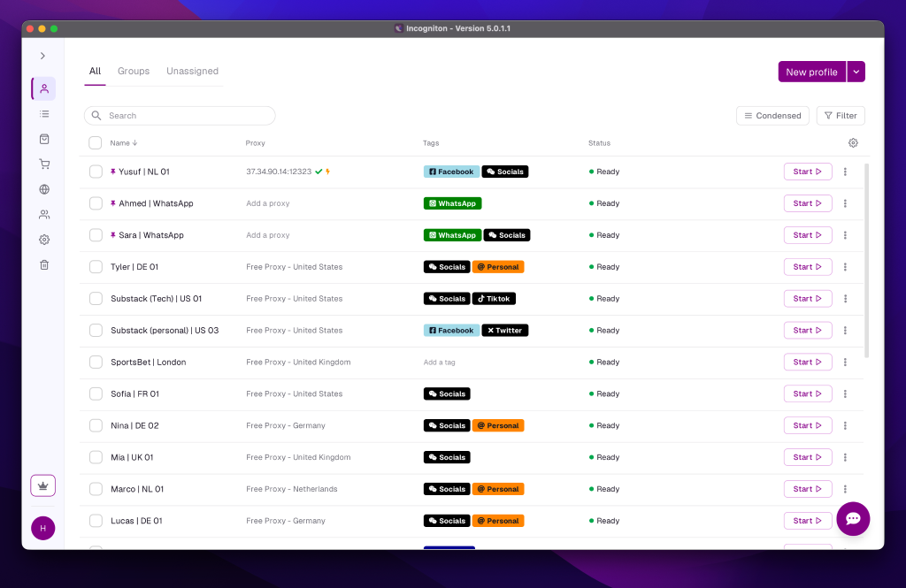Image resolution: width=906 pixels, height=588 pixels.
Task: Check the Lucas | DE 01 checkbox
Action: click(96, 521)
